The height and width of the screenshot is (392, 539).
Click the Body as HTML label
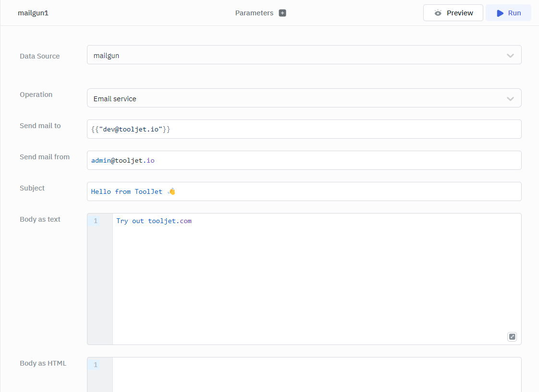pyautogui.click(x=43, y=363)
